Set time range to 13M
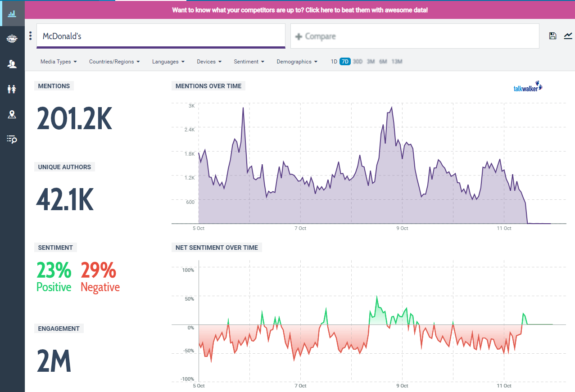575x392 pixels. 397,62
